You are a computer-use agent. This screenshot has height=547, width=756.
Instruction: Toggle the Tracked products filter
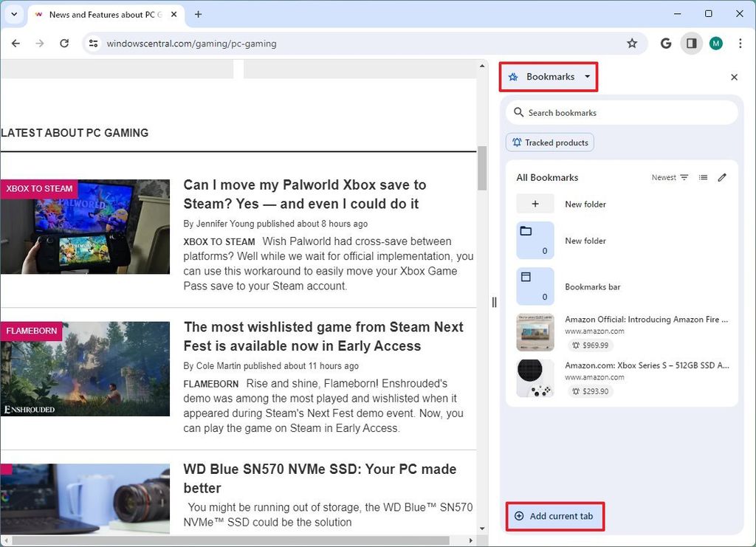549,142
